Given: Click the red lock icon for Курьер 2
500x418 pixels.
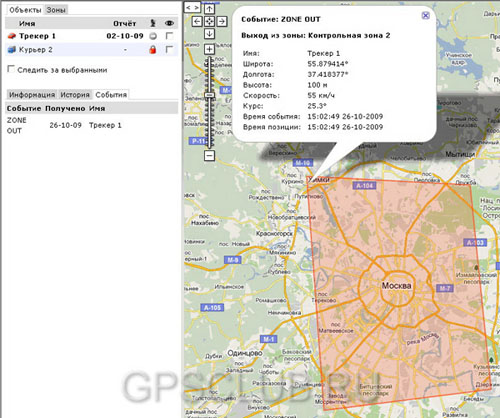Looking at the screenshot, I should (x=153, y=50).
